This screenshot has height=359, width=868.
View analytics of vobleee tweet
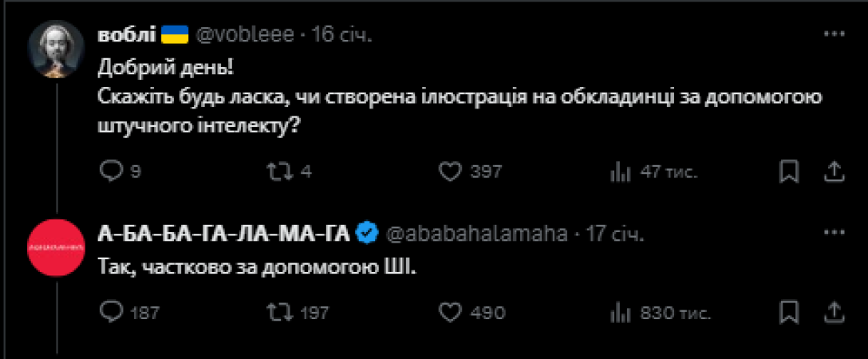pos(619,171)
